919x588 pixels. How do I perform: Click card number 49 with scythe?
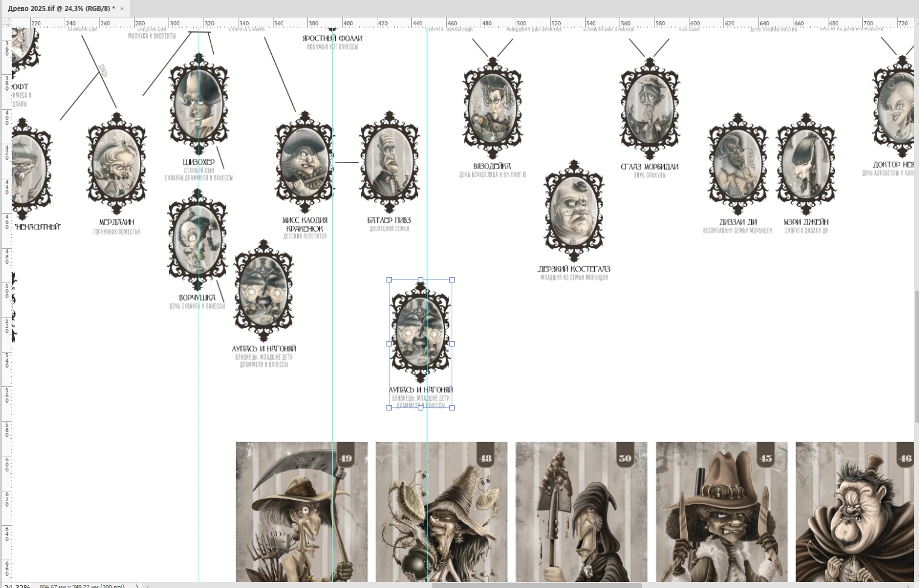[x=302, y=512]
